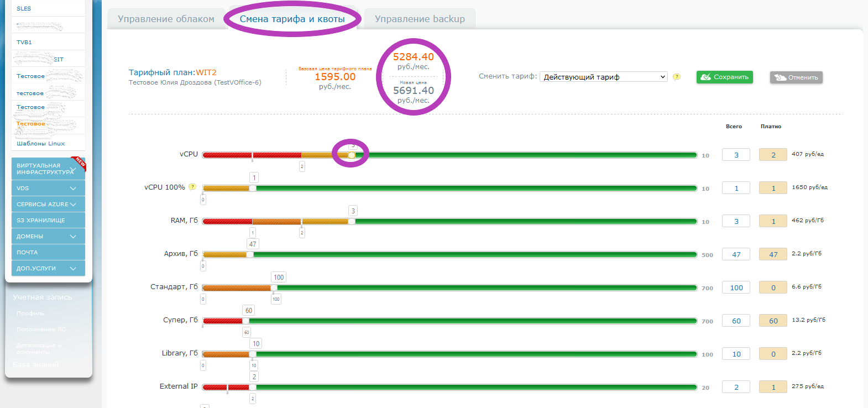Click the Архив total field showing 47
Viewport: 868px width, 408px height.
point(736,254)
